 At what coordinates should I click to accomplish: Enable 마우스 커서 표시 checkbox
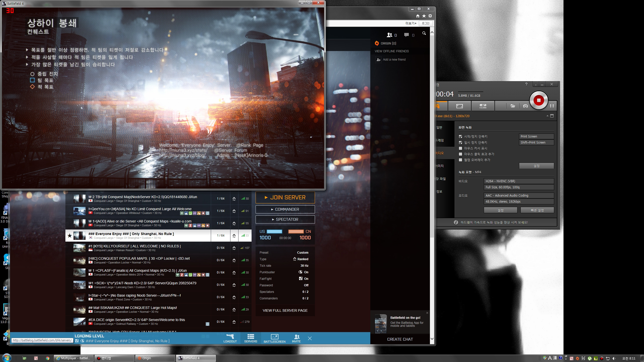[x=460, y=148]
